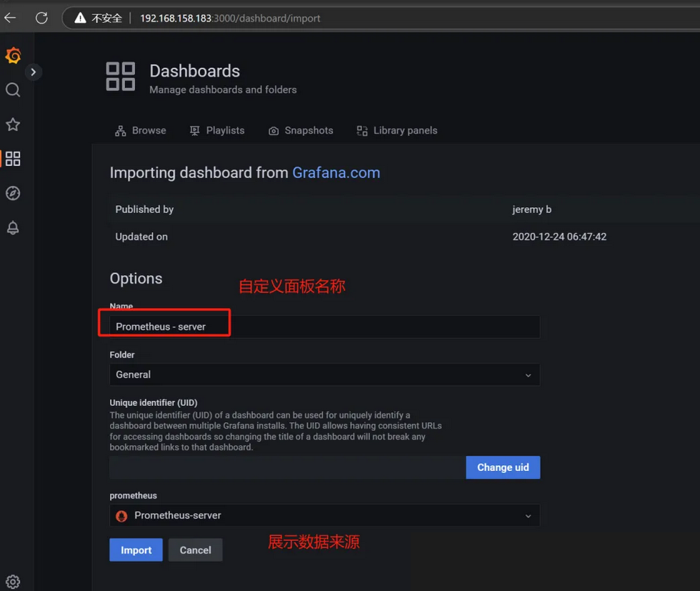Image resolution: width=700 pixels, height=591 pixels.
Task: Click the publisher name jeremy b
Action: 531,209
